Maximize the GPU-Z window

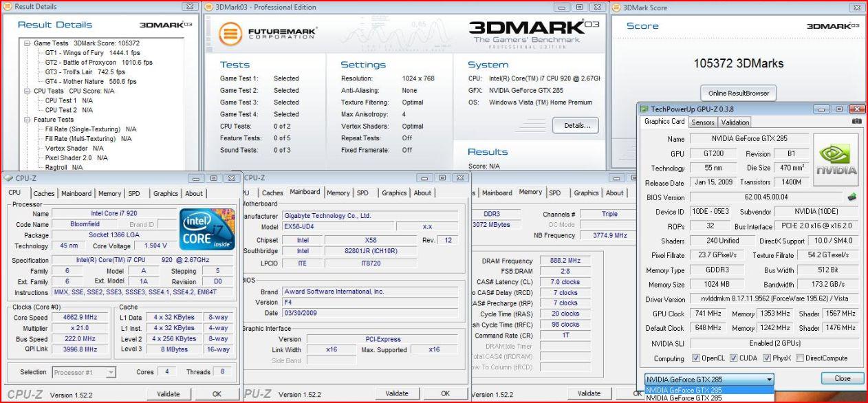[839, 109]
